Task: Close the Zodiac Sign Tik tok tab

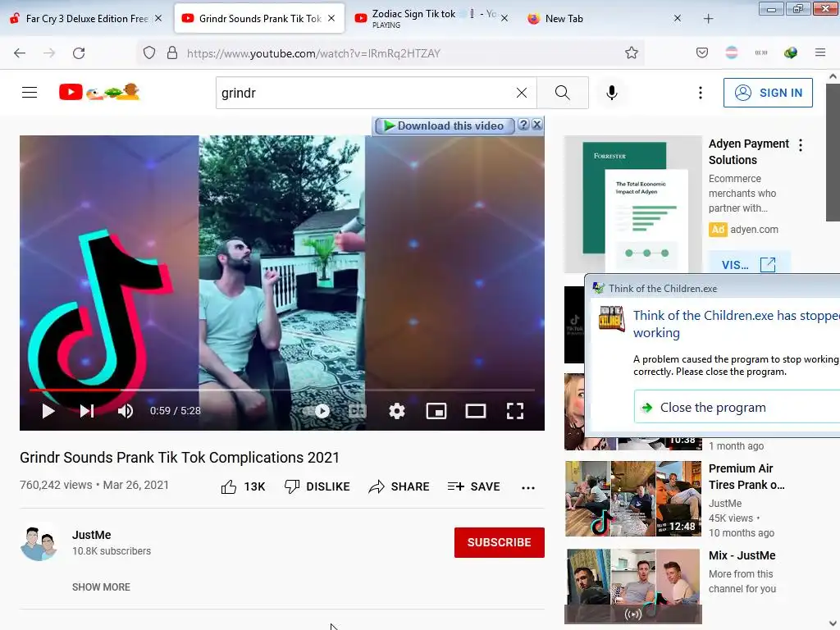Action: 504,18
